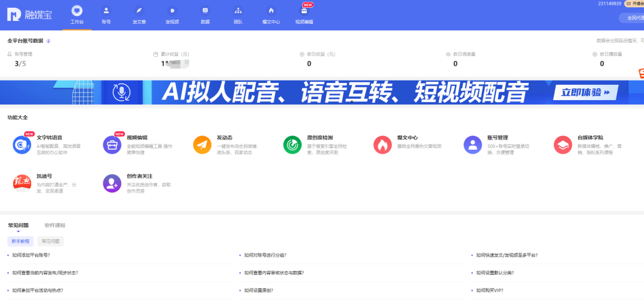Open the 如何设置原创? link
644x303 pixels.
pos(259,290)
